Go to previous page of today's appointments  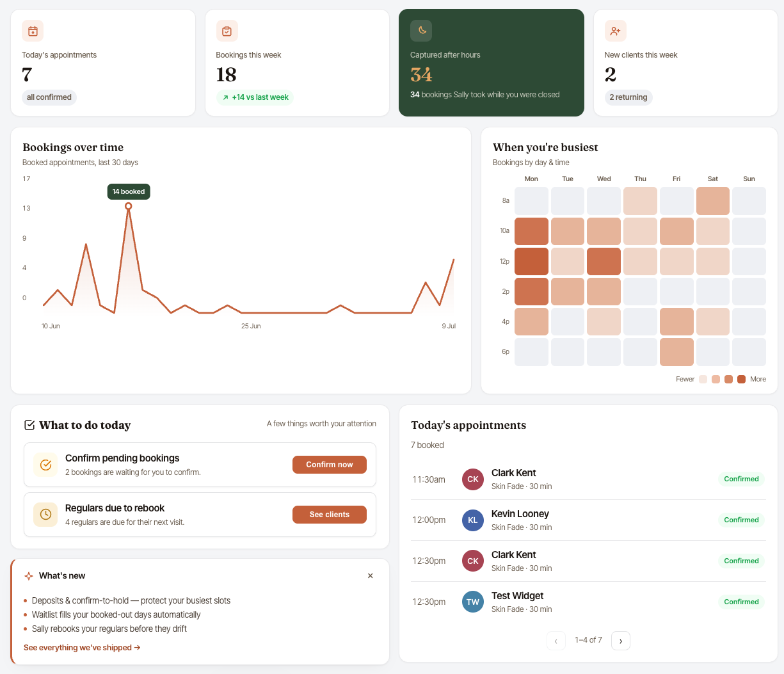[x=556, y=641]
